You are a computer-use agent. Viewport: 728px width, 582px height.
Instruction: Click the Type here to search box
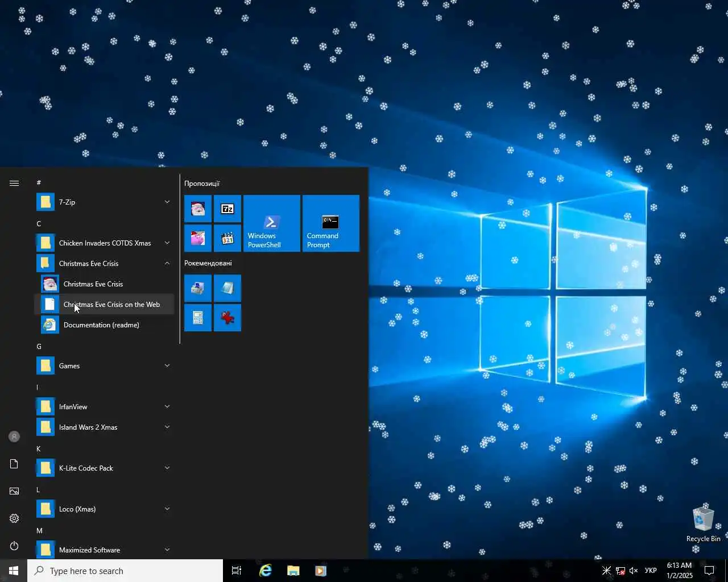coord(125,571)
